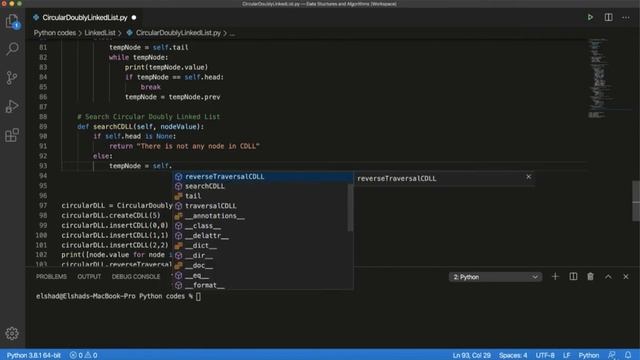The image size is (640, 360).
Task: Click the 'break' statement on line 85
Action: tap(151, 87)
